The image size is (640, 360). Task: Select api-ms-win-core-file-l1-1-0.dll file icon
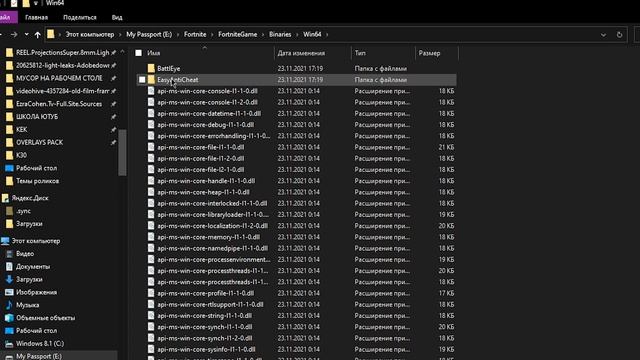151,147
